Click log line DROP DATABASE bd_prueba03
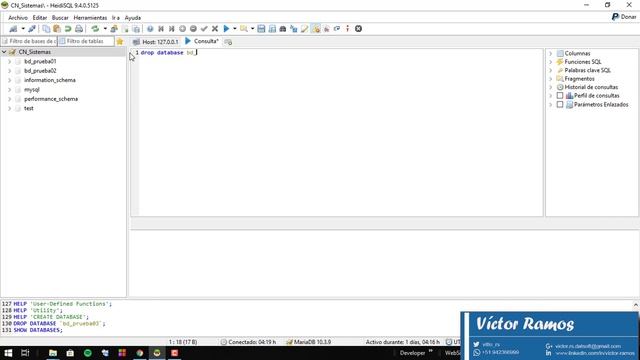The image size is (640, 360). [x=59, y=323]
